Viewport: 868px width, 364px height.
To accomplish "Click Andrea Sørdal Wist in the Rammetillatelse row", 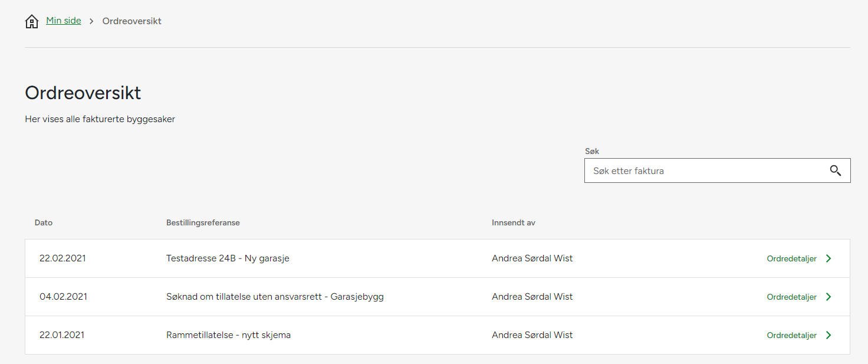I will (532, 335).
